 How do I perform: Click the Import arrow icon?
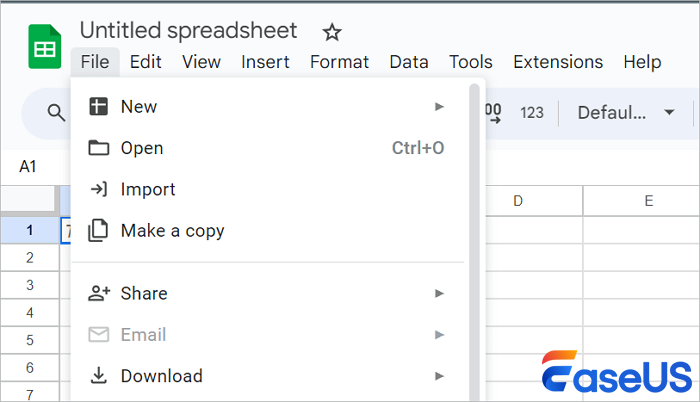[x=99, y=189]
